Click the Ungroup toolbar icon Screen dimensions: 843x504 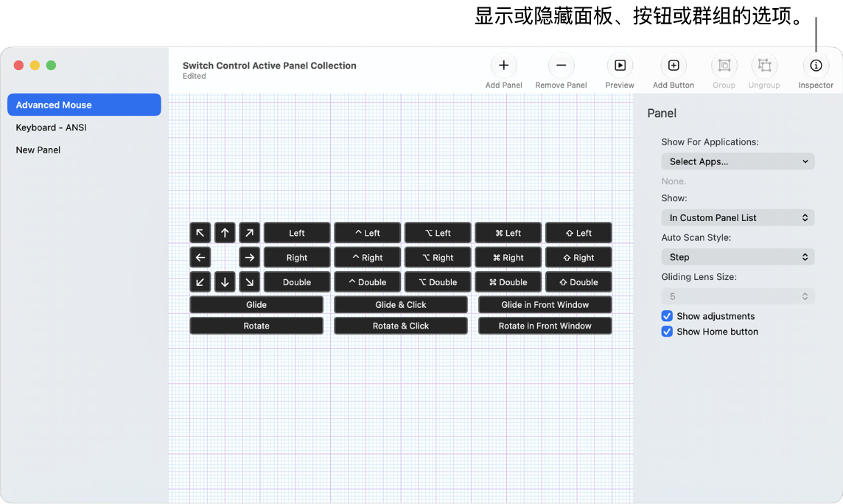coord(764,66)
